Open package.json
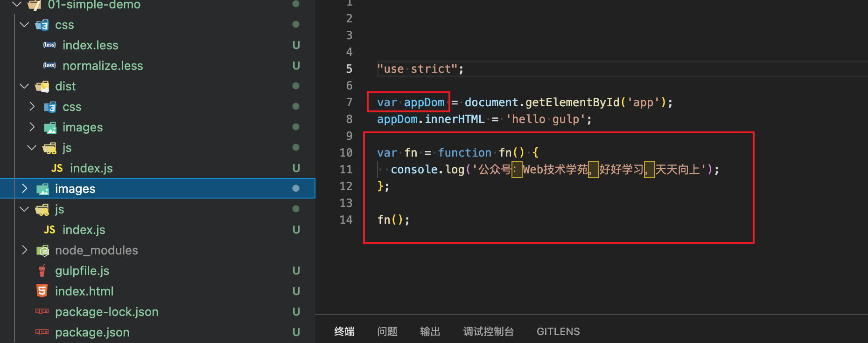 pos(92,332)
